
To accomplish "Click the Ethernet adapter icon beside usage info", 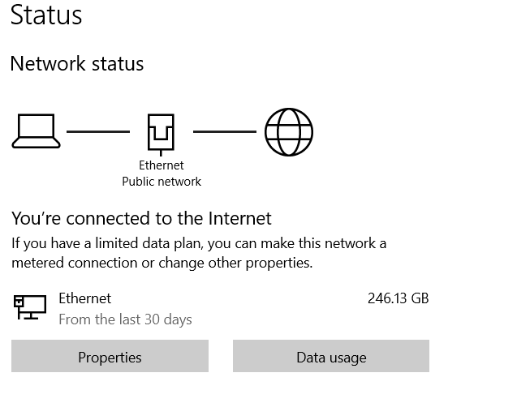I will 29,306.
